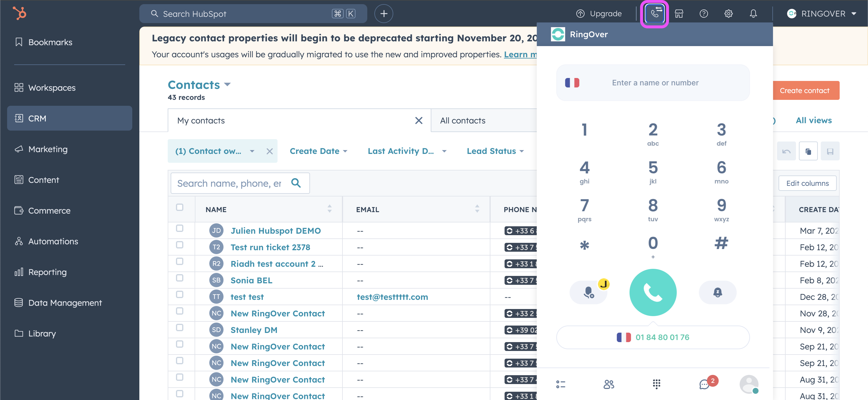This screenshot has width=868, height=400.
Task: Remove the Contact owner filter
Action: 270,151
